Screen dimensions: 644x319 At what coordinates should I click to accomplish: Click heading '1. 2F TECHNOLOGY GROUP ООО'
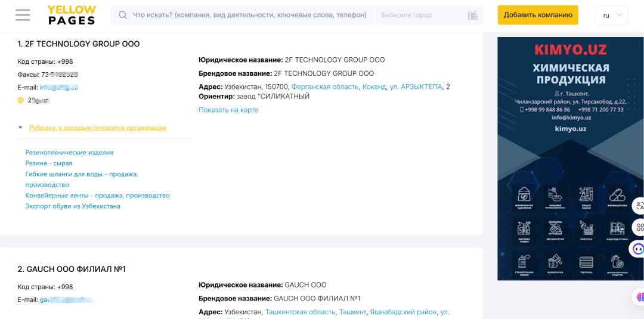79,44
